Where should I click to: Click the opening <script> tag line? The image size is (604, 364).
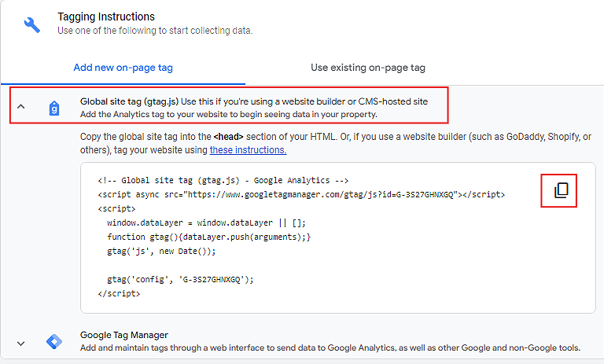pos(116,209)
